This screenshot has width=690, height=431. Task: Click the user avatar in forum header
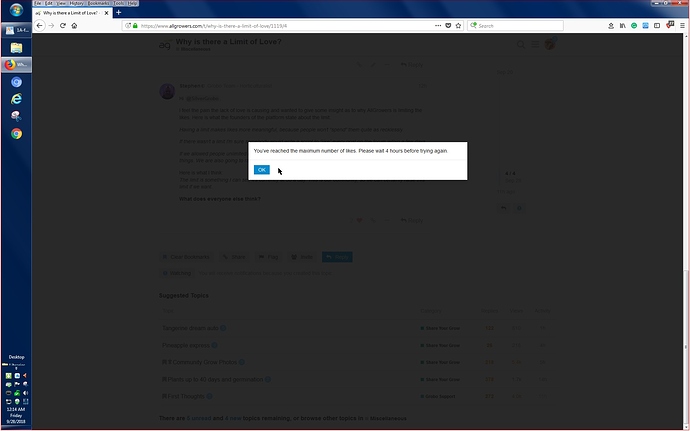pyautogui.click(x=550, y=44)
